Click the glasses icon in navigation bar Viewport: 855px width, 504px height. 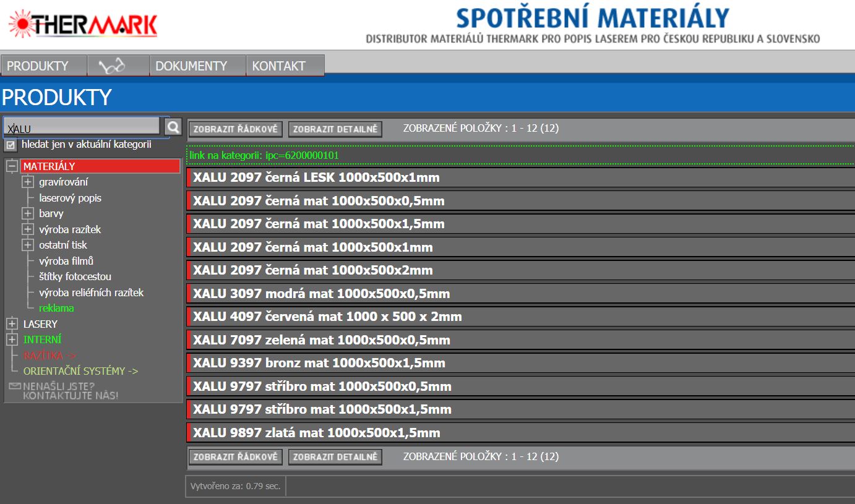112,66
